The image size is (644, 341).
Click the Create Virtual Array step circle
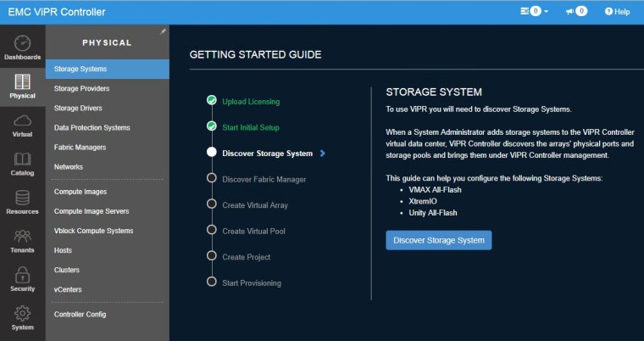(212, 204)
